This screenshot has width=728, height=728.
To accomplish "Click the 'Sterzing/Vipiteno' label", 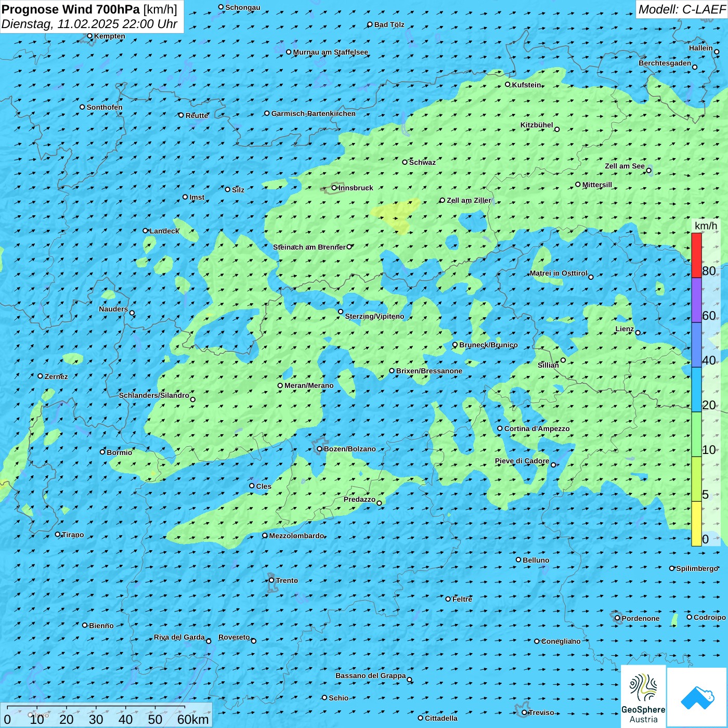I will point(374,316).
